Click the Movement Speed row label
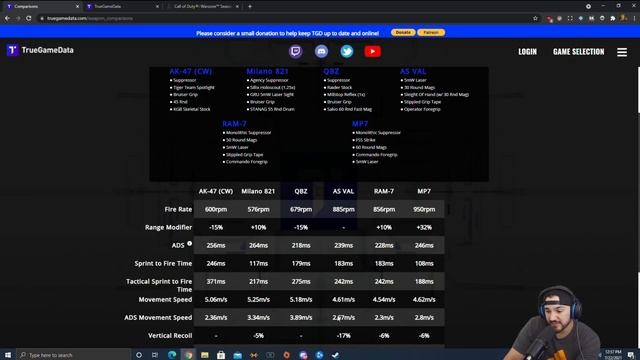 [x=165, y=300]
